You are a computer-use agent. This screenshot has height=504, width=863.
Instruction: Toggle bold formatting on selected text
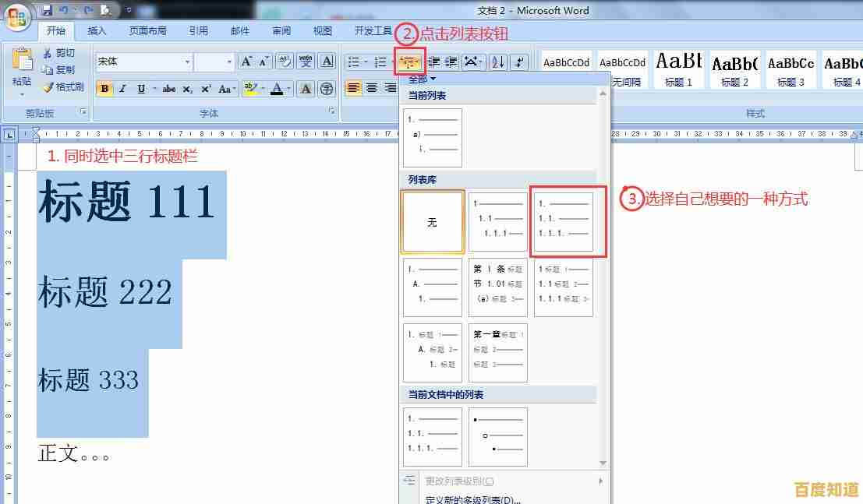click(105, 88)
